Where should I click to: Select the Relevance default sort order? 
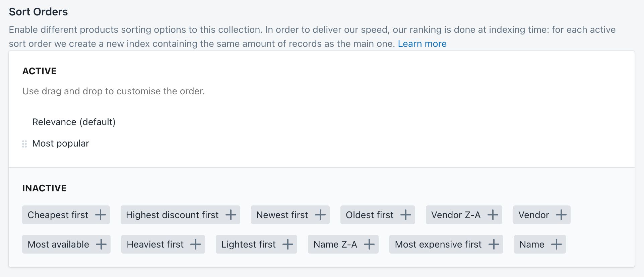(74, 122)
